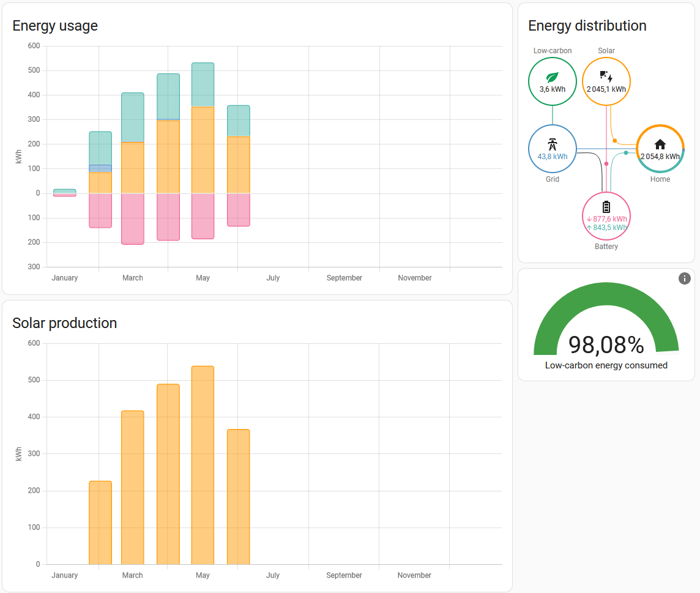Click the Home house icon

pyautogui.click(x=660, y=144)
